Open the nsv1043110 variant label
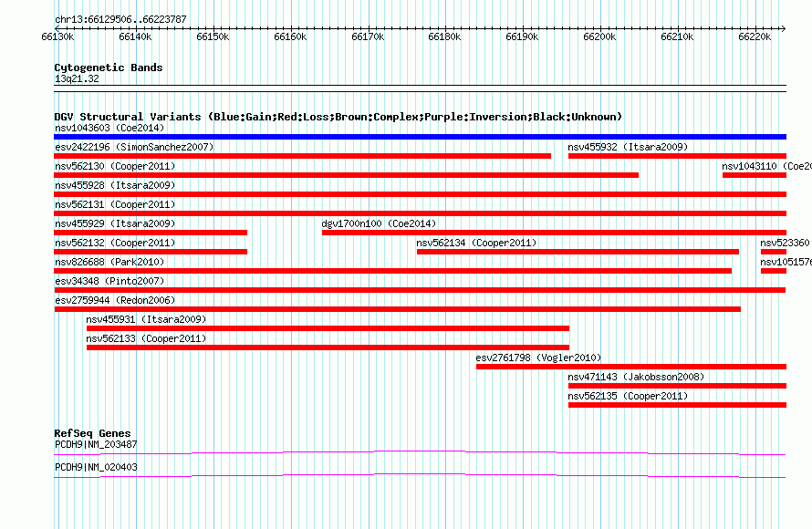This screenshot has height=529, width=812. (767, 166)
